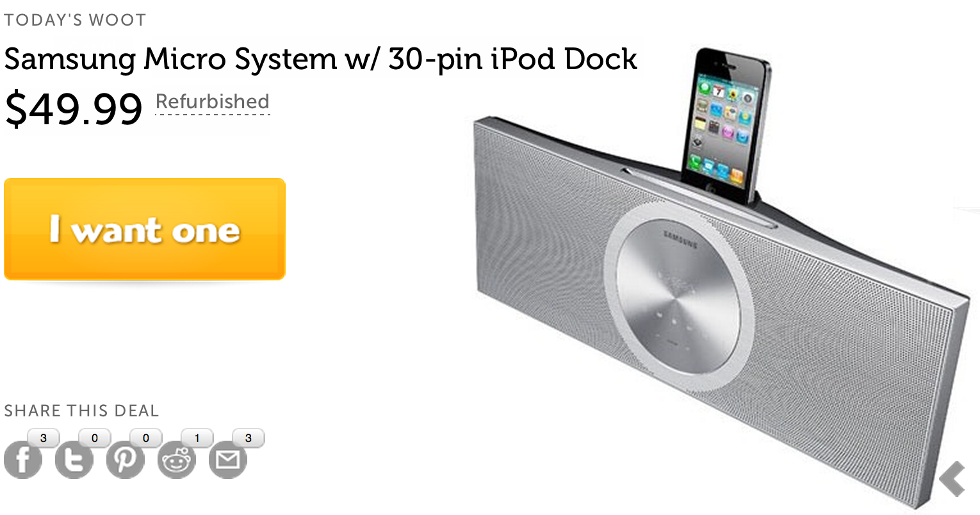The image size is (980, 515).
Task: Click the Reddit share count badge
Action: [197, 438]
